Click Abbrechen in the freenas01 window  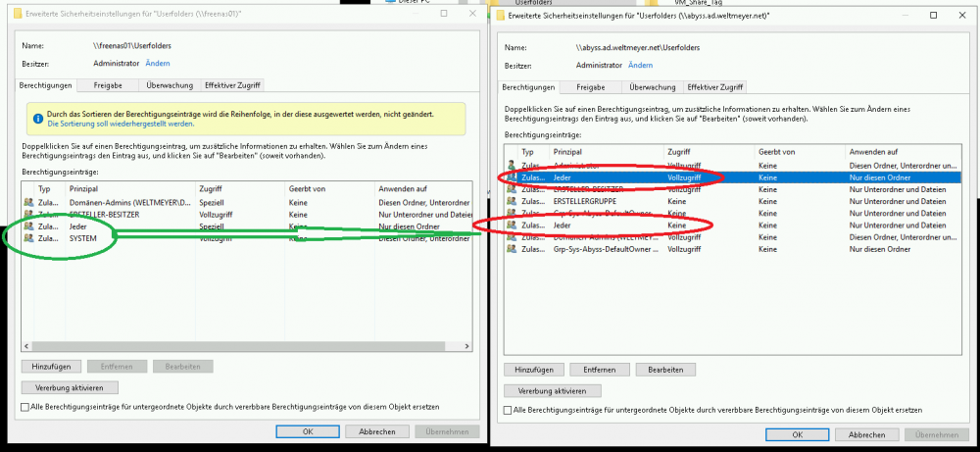click(377, 432)
